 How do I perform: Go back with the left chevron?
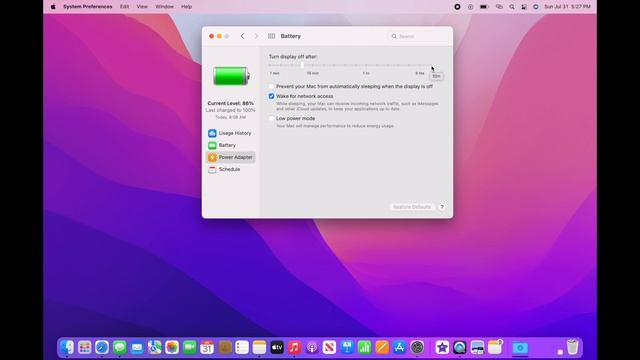coord(242,36)
